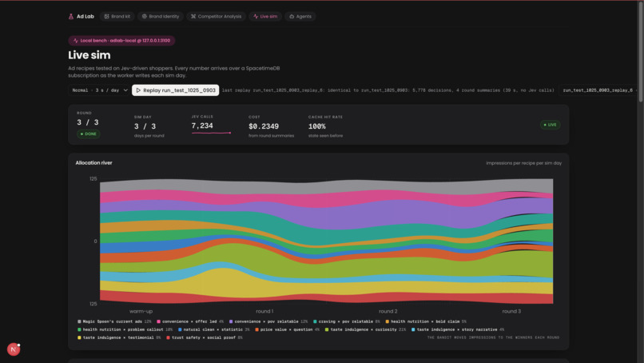Click the Jev calls value 7,234
Image resolution: width=644 pixels, height=363 pixels.
coord(202,126)
